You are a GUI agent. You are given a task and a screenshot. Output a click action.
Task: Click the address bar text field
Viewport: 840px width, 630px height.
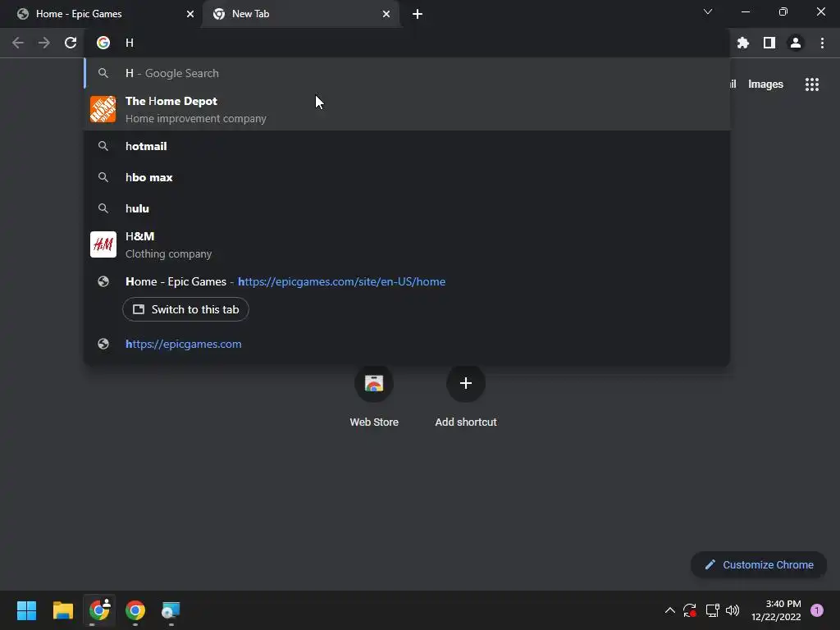tap(407, 43)
